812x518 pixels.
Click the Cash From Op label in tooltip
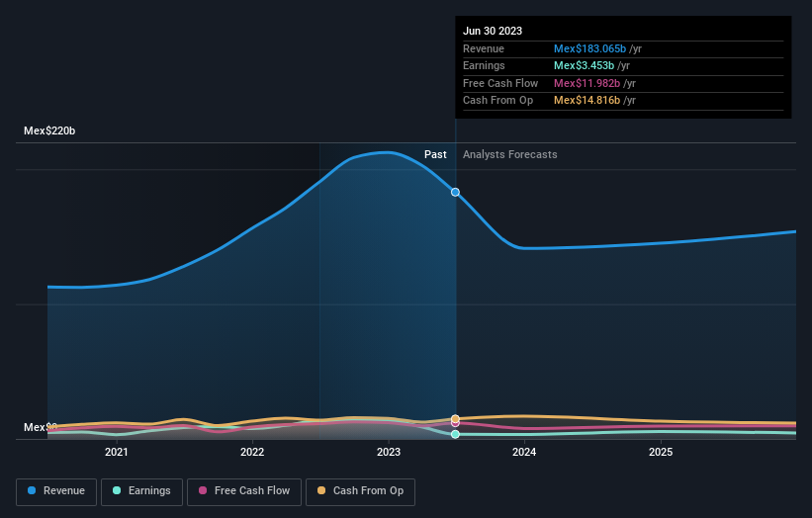[x=497, y=101]
